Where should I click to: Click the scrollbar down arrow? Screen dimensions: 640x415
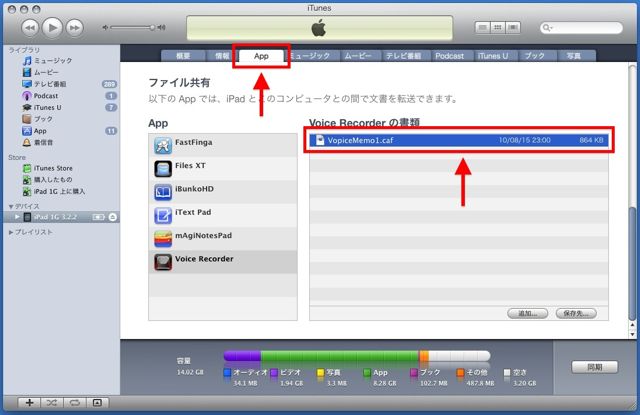coord(633,334)
